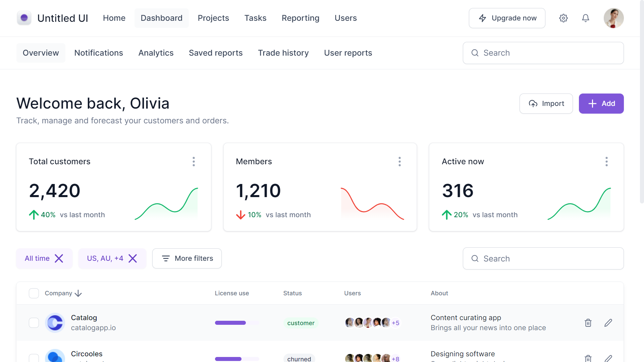
Task: Open Olivia's profile avatar
Action: [613, 18]
